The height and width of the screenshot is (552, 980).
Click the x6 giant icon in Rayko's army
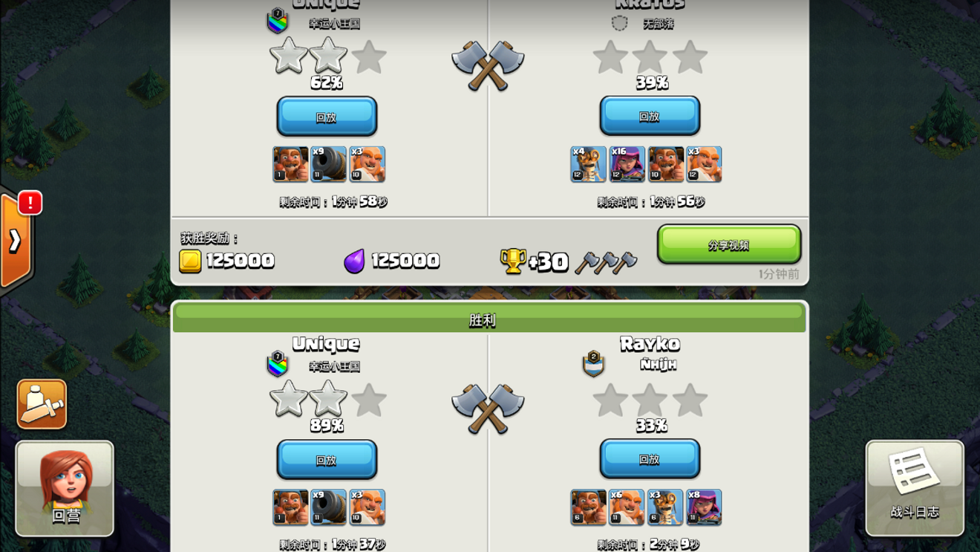pyautogui.click(x=627, y=507)
